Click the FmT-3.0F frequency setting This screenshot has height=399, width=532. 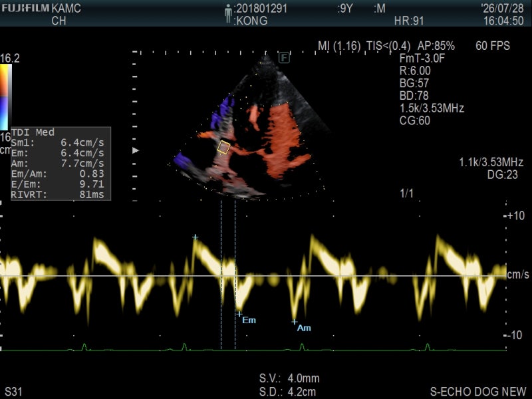(x=422, y=59)
